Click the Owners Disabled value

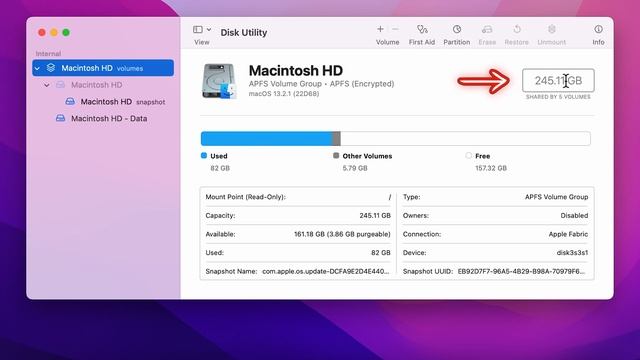(574, 216)
